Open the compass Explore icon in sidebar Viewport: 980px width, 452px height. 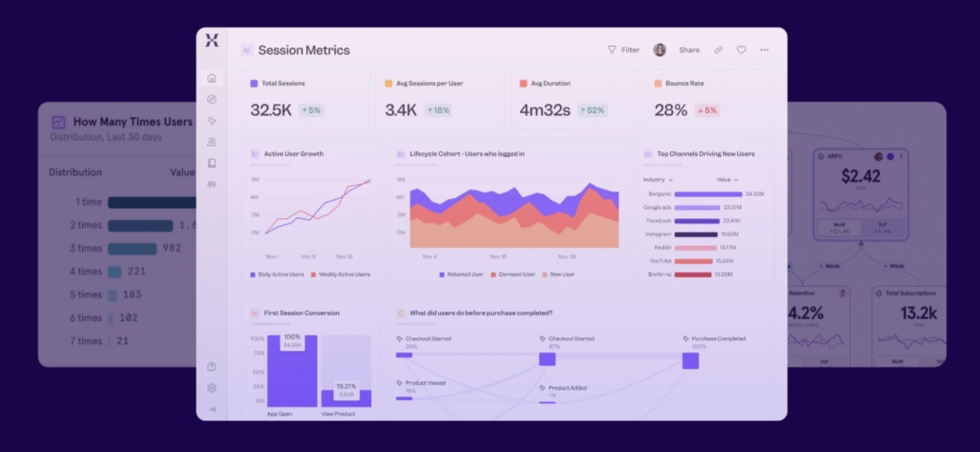point(212,100)
